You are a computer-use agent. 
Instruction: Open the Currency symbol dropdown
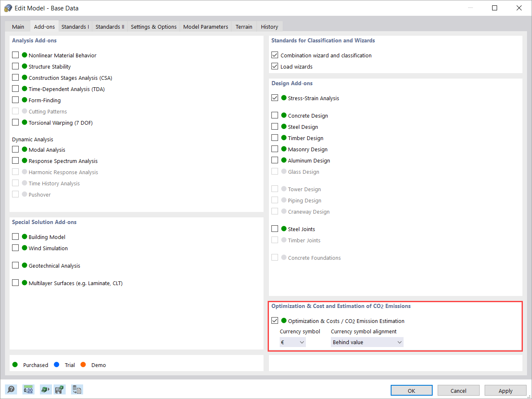click(x=293, y=342)
